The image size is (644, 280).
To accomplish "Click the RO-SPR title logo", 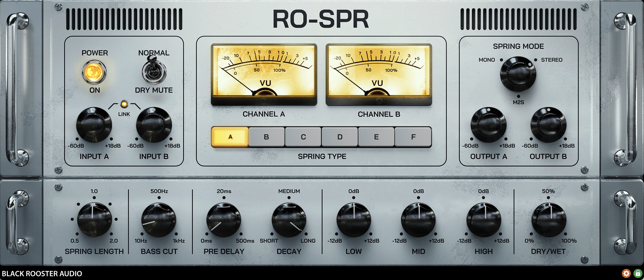I will pyautogui.click(x=321, y=19).
